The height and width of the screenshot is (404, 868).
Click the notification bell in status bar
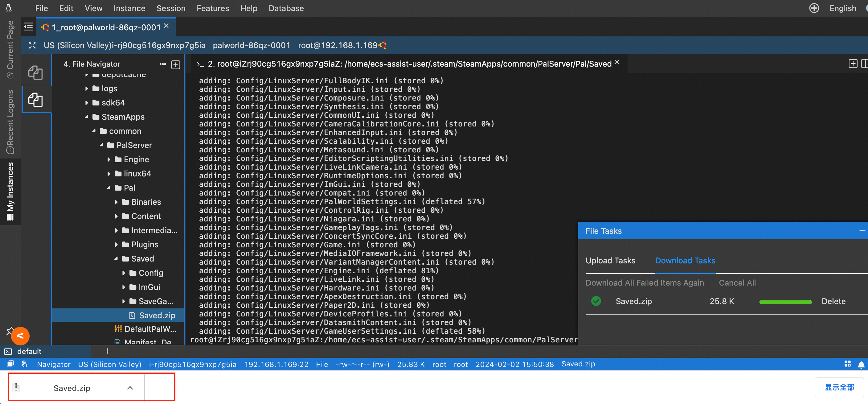861,364
